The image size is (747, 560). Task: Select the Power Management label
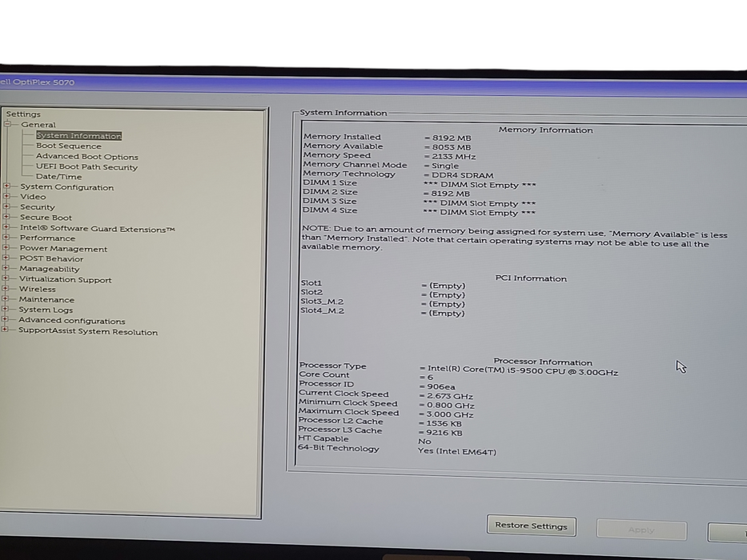pyautogui.click(x=63, y=249)
